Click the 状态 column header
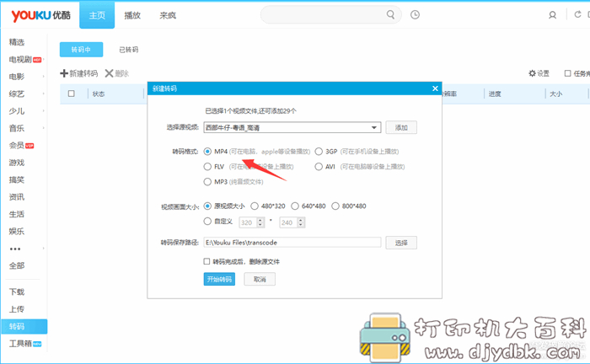This screenshot has width=590, height=364. coord(99,94)
